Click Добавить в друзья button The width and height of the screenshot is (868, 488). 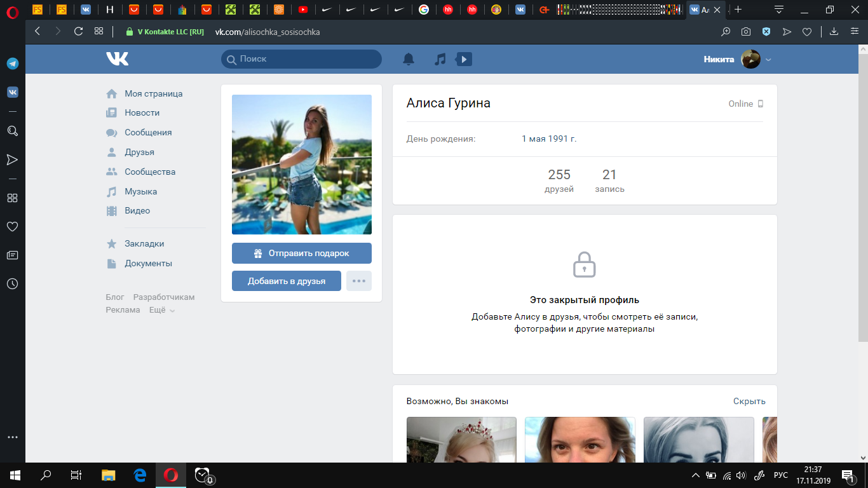[286, 281]
